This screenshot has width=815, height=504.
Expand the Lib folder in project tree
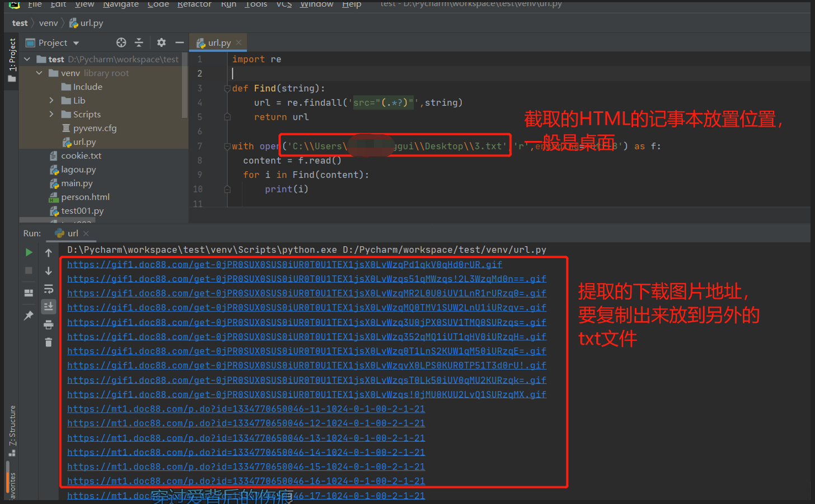point(51,101)
